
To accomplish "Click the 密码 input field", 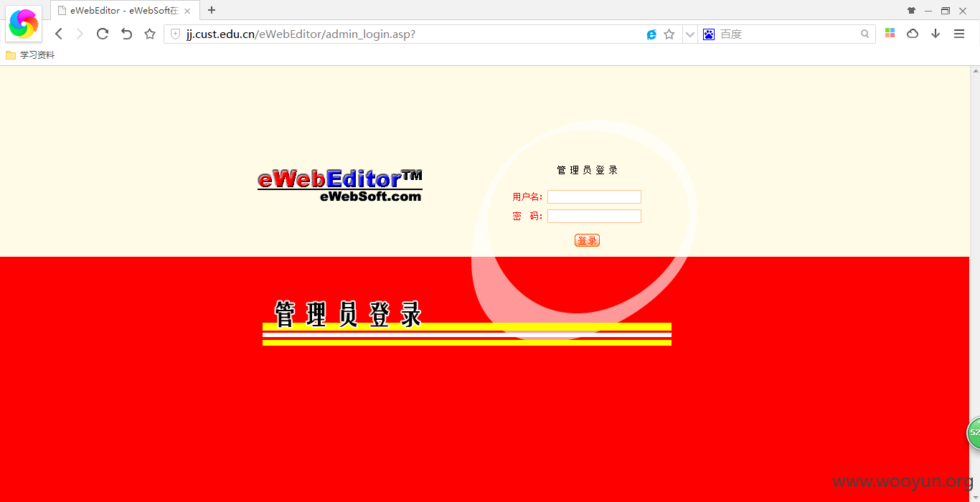I will tap(594, 217).
